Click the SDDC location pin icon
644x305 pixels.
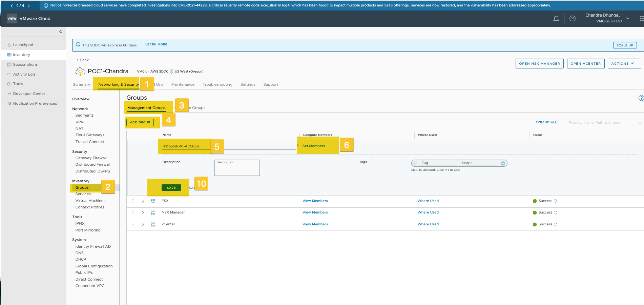tap(171, 72)
